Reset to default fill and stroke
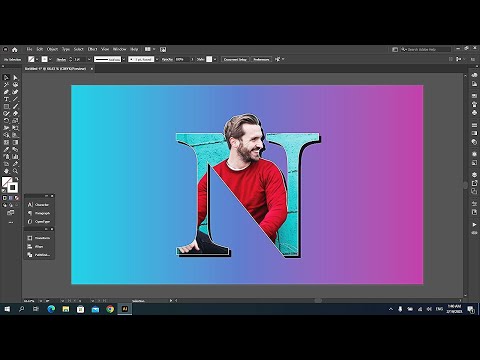 4,191
